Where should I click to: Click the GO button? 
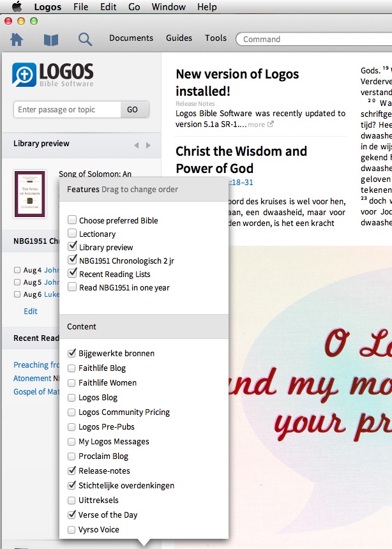click(135, 110)
